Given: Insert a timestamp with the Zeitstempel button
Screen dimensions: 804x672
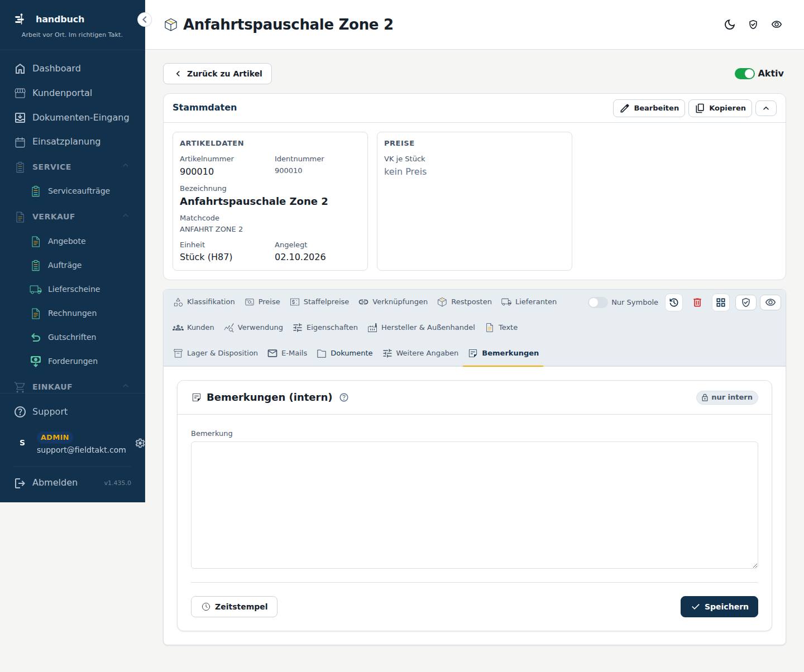Looking at the screenshot, I should [x=234, y=607].
